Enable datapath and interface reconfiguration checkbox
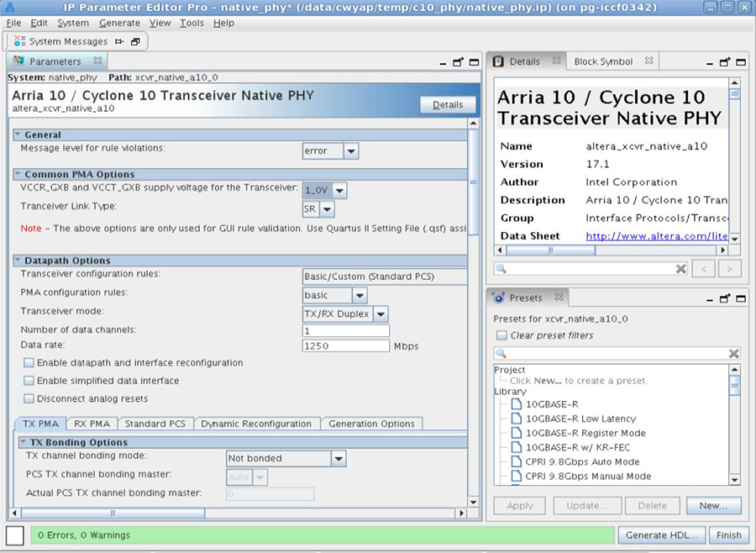The image size is (756, 553). [x=29, y=363]
